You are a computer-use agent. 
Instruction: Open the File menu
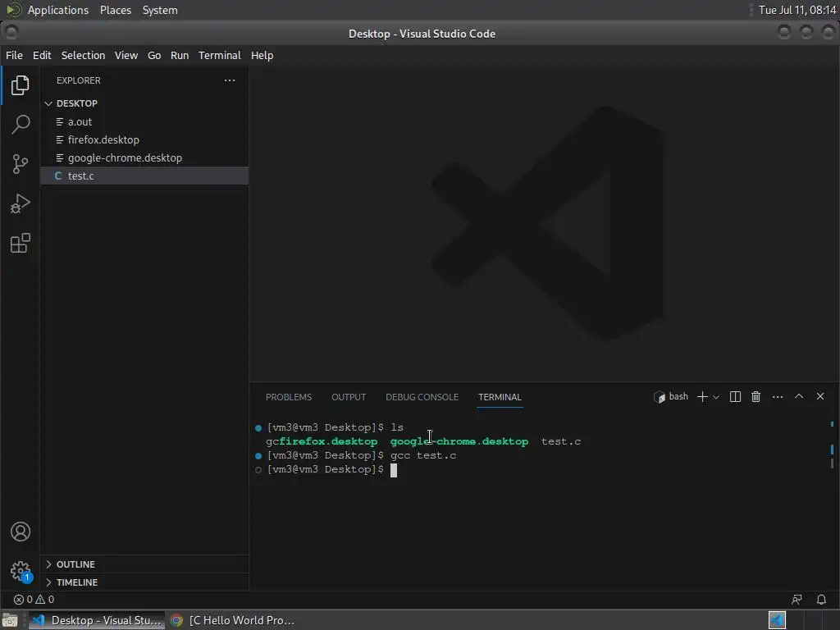click(14, 55)
